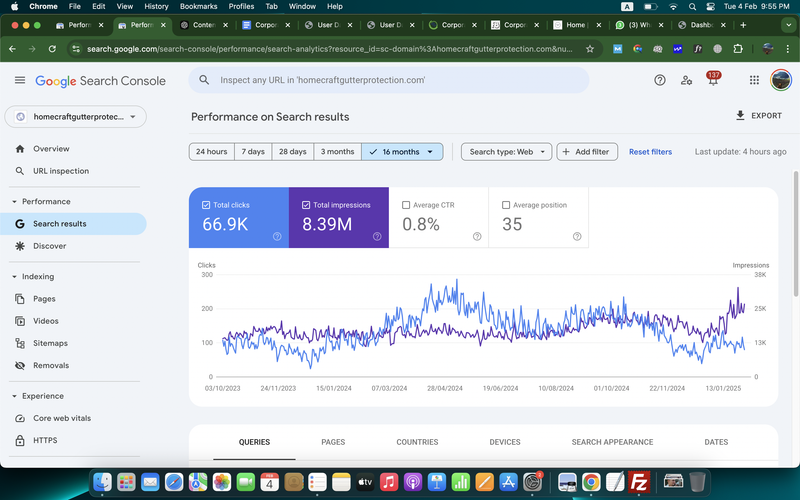Screen dimensions: 800x500
Task: Click the Sitemaps icon in sidebar
Action: 20,343
